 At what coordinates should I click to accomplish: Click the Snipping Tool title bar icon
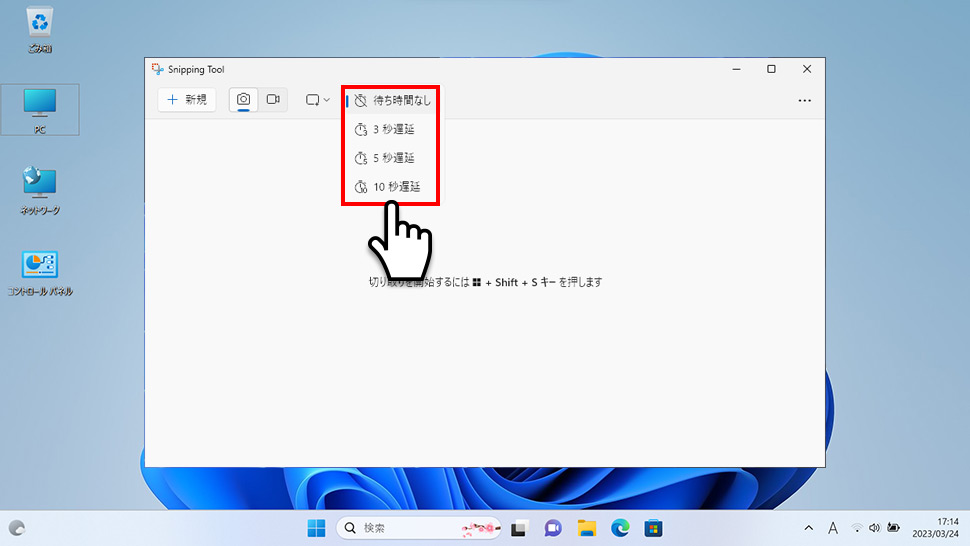(158, 69)
